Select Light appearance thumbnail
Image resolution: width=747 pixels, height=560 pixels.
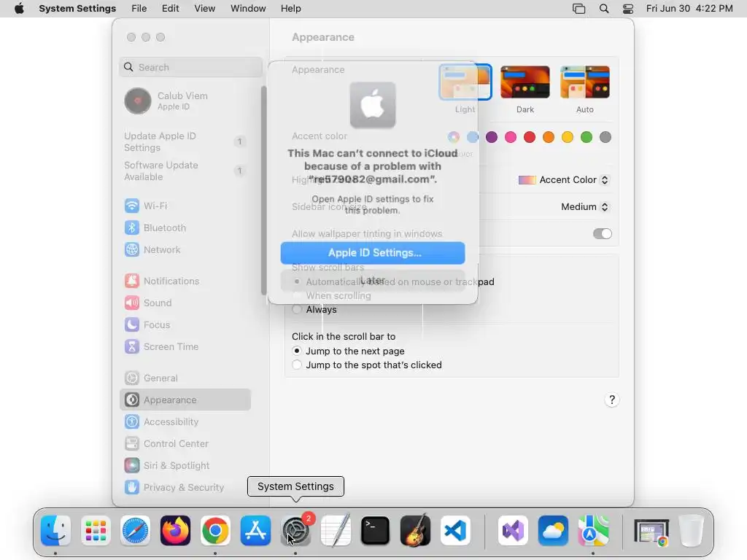(x=465, y=82)
